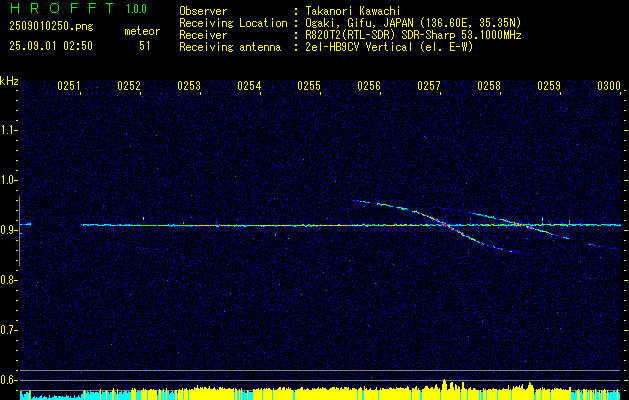Click observer name Takanori Kawachi
This screenshot has width=629, height=400.
click(353, 11)
